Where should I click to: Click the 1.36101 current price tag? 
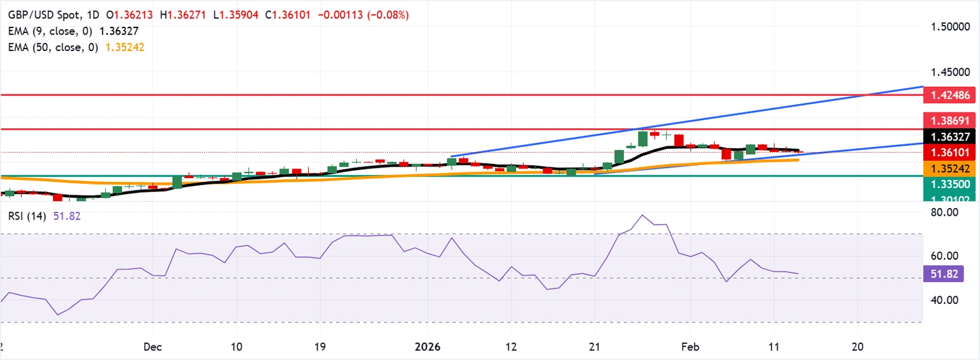[943, 153]
